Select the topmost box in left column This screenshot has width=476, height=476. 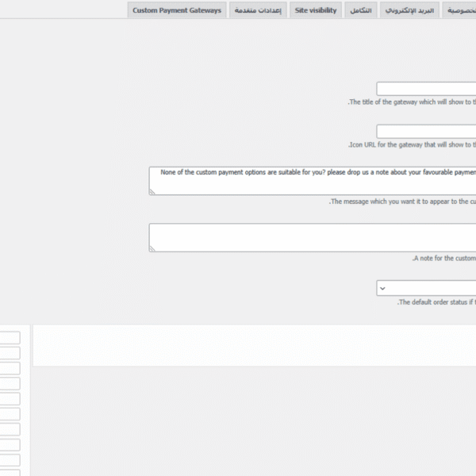click(x=10, y=338)
